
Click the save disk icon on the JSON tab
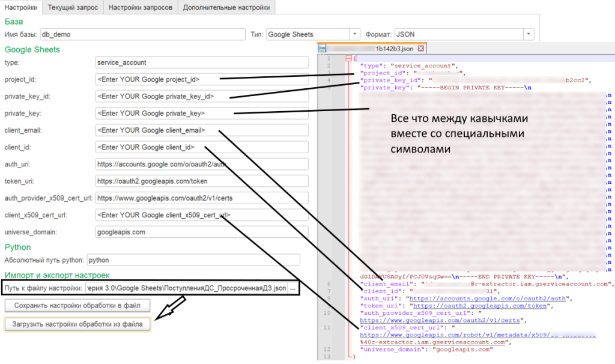pyautogui.click(x=323, y=49)
